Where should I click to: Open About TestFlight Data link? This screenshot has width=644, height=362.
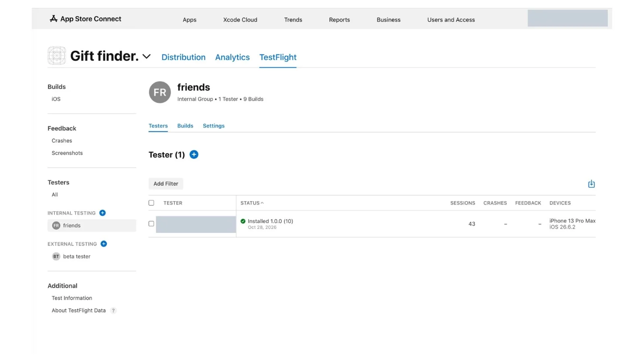pyautogui.click(x=78, y=311)
